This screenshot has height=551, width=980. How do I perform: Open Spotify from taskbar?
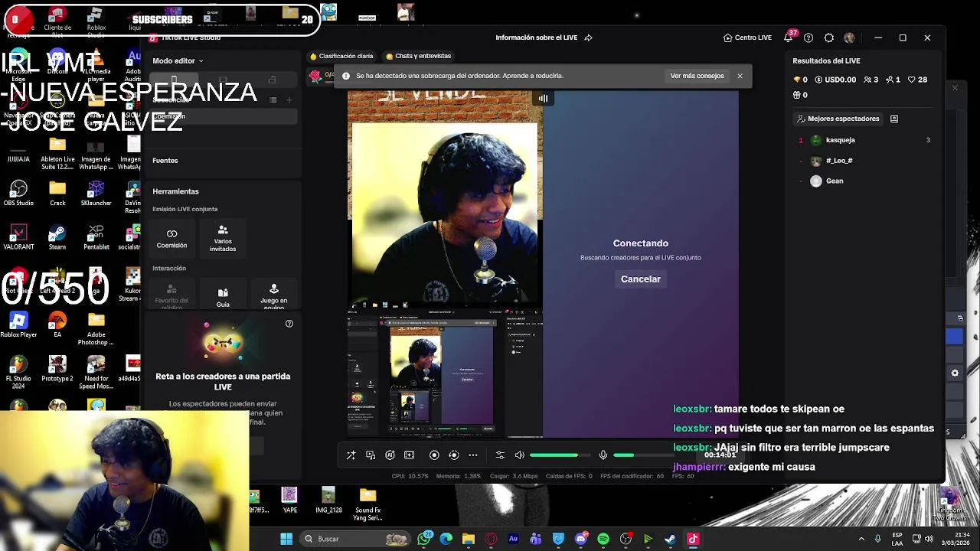pos(603,539)
